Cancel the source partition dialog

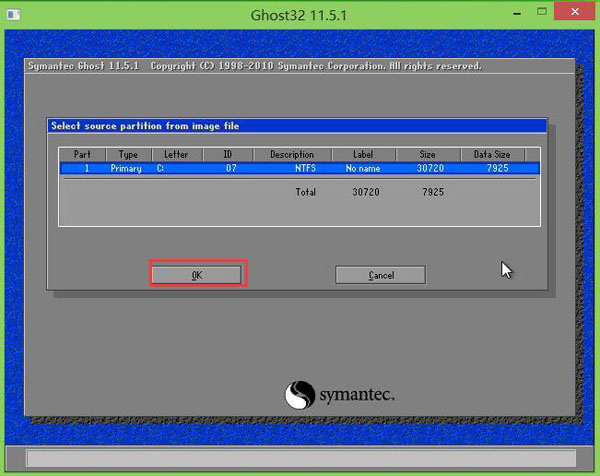(x=380, y=275)
